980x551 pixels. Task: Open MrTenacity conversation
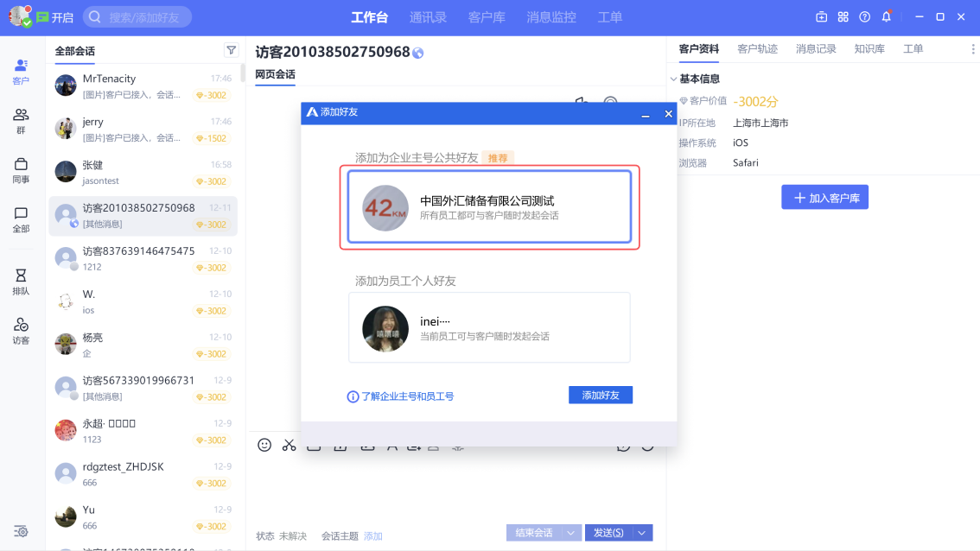tap(143, 86)
